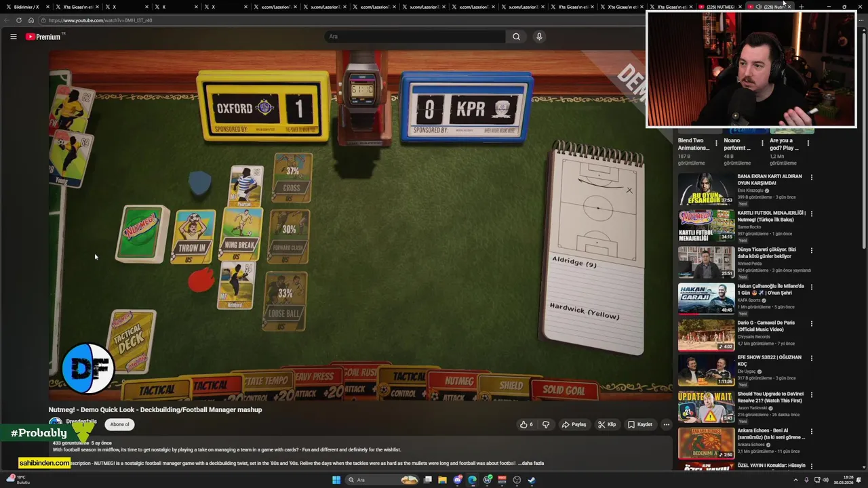Open options menu for Dario G video
Viewport: 868px width, 488px height.
pos(811,324)
